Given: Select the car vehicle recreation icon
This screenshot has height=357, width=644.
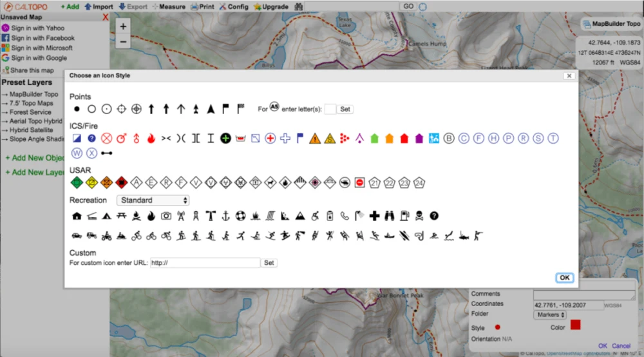Looking at the screenshot, I should (x=77, y=236).
